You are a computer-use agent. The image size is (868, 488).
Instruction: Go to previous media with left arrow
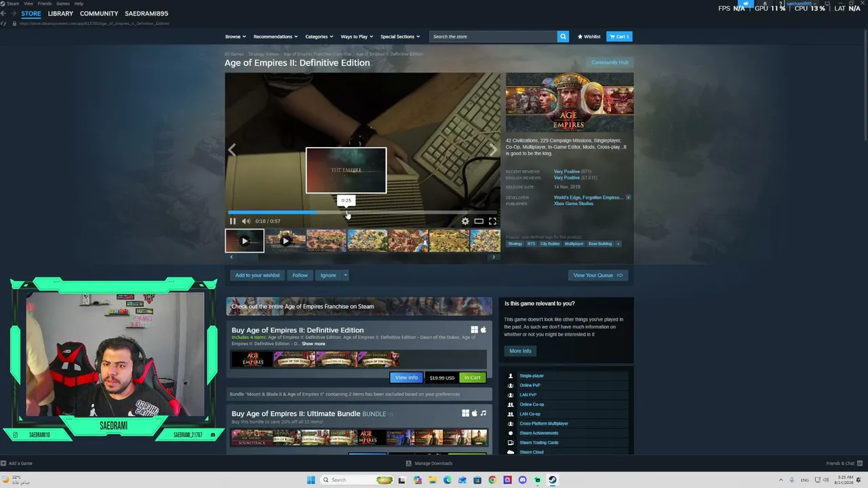[232, 150]
